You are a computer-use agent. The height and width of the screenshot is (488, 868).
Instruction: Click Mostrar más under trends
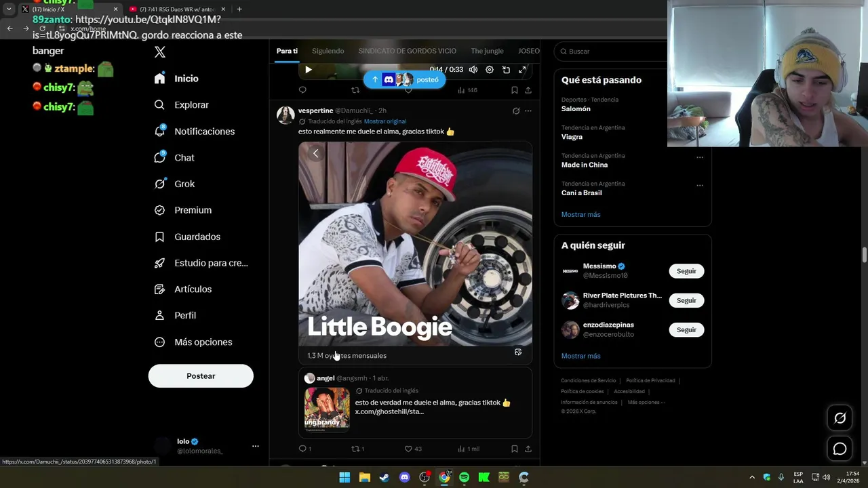point(581,215)
